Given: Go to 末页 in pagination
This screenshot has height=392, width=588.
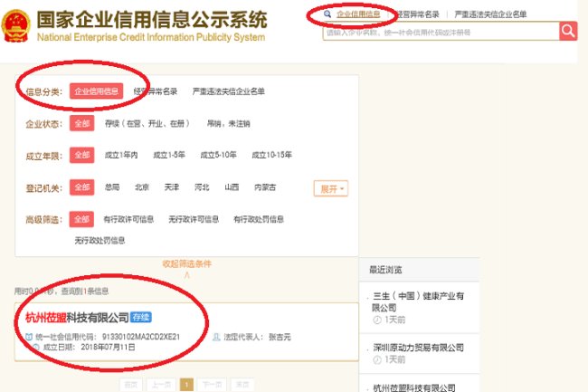Looking at the screenshot, I should 242,385.
